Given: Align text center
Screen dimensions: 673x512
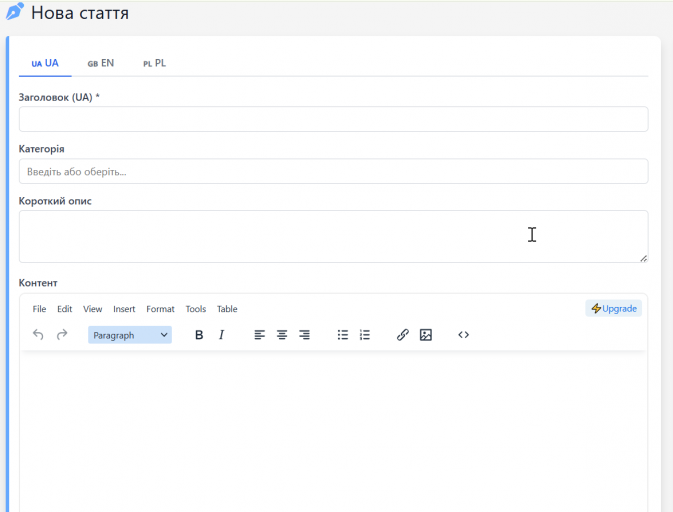Looking at the screenshot, I should tap(282, 335).
